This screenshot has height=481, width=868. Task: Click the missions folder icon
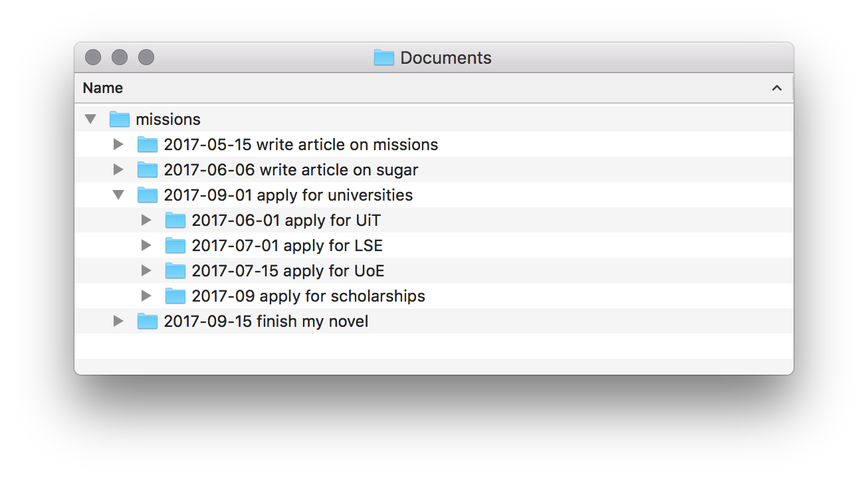point(120,120)
